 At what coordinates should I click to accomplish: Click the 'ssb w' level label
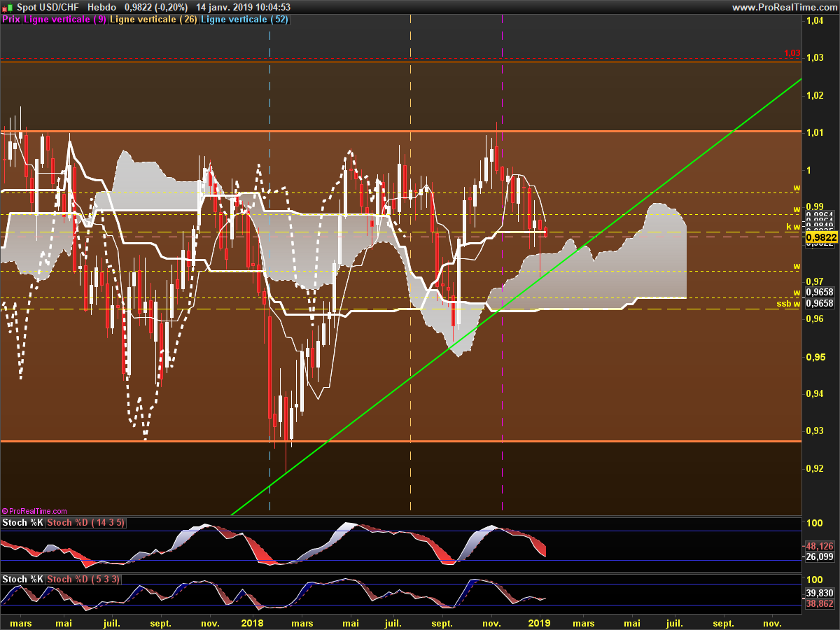[x=788, y=304]
